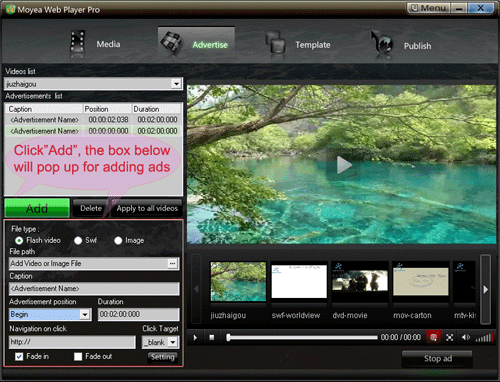Mute audio via the speaker icon
Image resolution: width=500 pixels, height=382 pixels.
point(466,338)
